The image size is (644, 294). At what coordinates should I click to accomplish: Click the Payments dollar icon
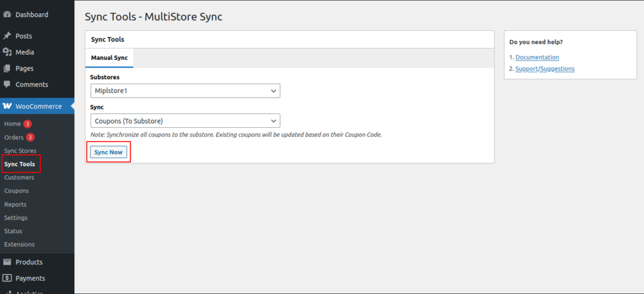coord(7,278)
